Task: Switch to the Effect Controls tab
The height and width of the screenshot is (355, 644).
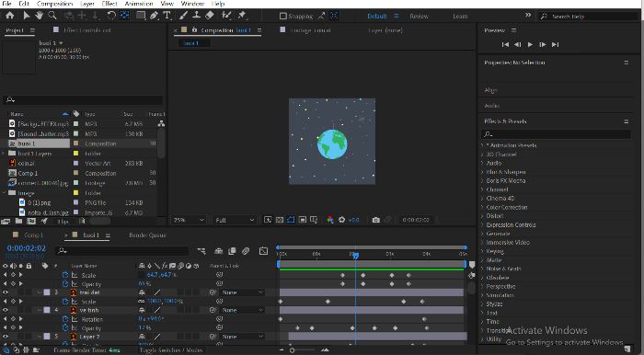Action: pyautogui.click(x=86, y=30)
